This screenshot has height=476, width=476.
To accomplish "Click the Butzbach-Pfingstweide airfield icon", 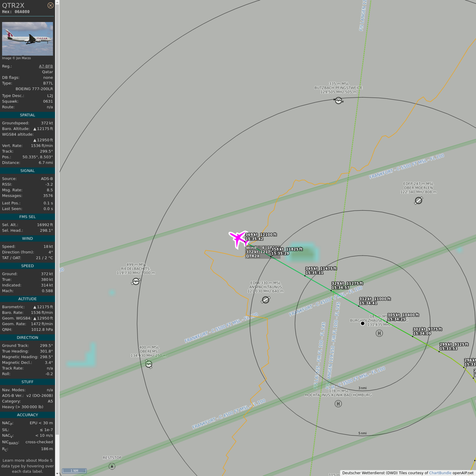I will (338, 100).
